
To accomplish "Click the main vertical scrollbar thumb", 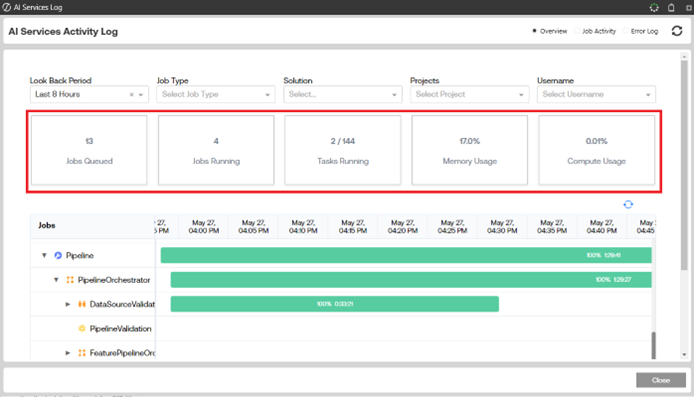I will point(684,165).
